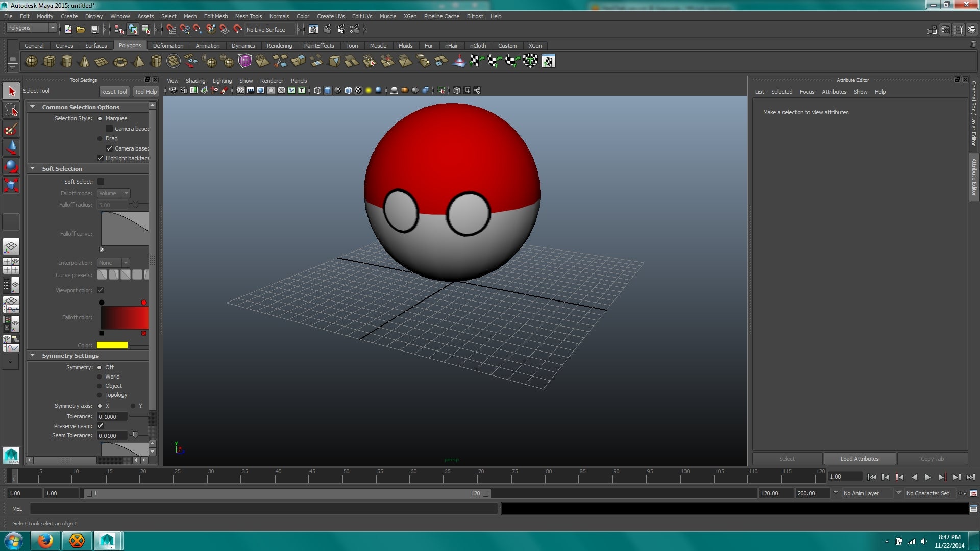The width and height of the screenshot is (980, 551).
Task: Open the Interpolation None dropdown
Action: (113, 263)
